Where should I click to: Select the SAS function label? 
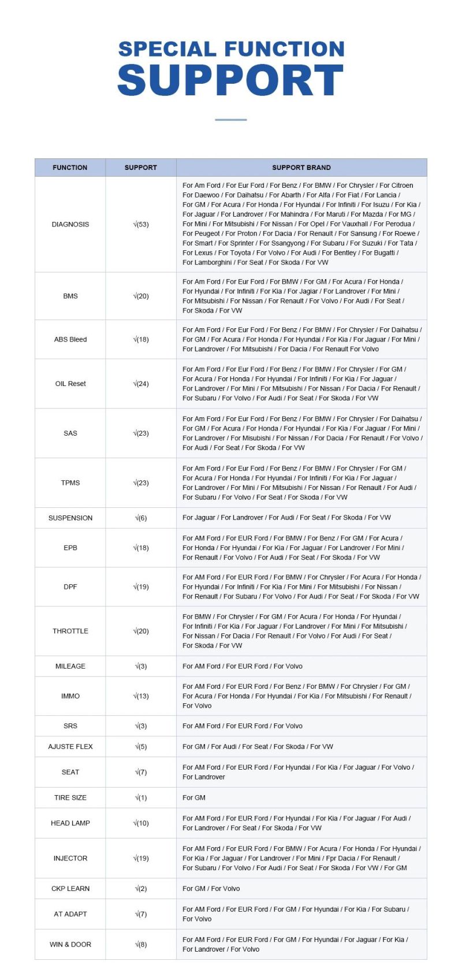coord(70,433)
